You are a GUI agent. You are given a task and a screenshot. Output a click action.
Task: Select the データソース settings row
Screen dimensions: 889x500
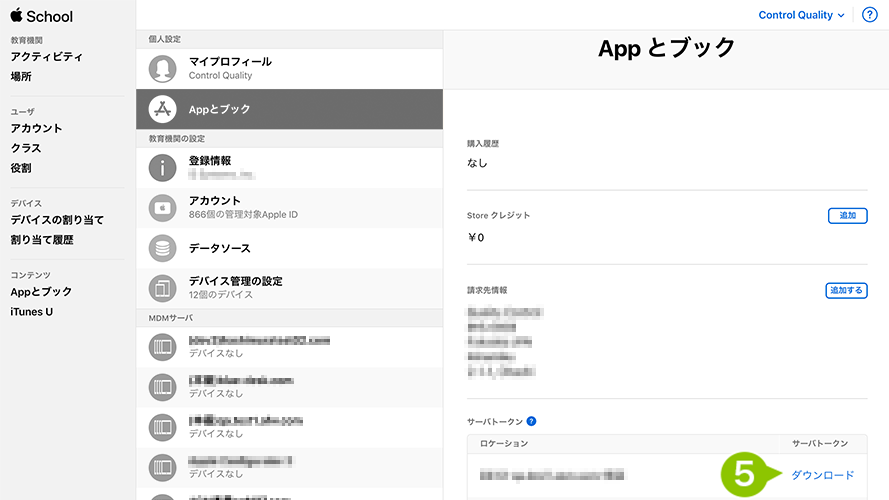pyautogui.click(x=289, y=248)
